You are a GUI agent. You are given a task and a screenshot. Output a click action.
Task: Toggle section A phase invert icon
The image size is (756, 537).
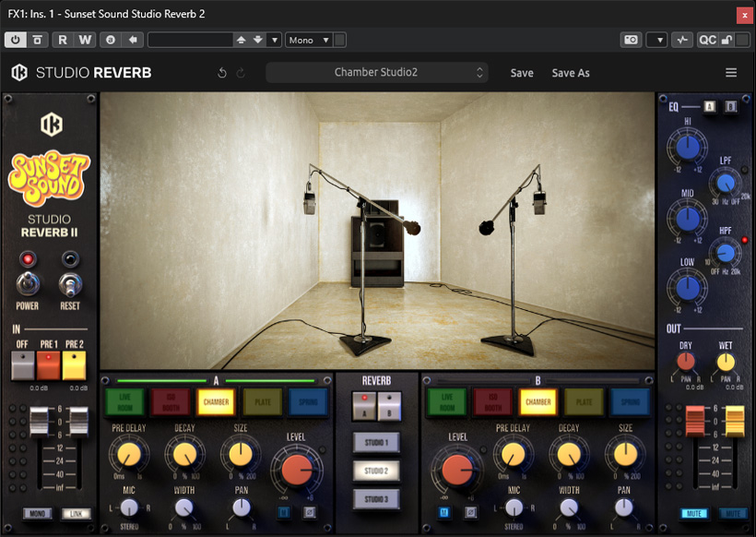310,512
